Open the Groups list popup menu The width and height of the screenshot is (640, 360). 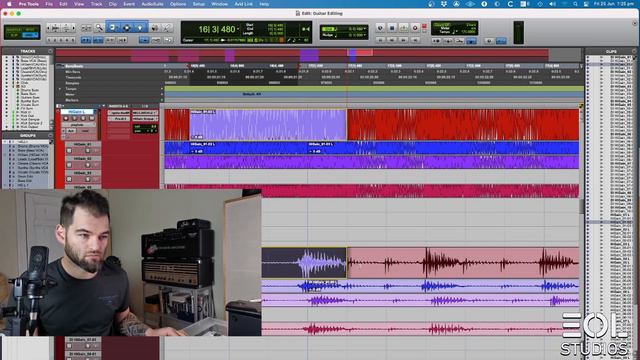(50, 136)
